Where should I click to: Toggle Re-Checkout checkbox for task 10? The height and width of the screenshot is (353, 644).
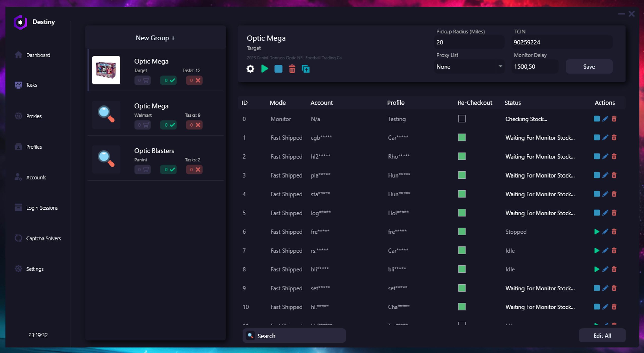tap(462, 307)
